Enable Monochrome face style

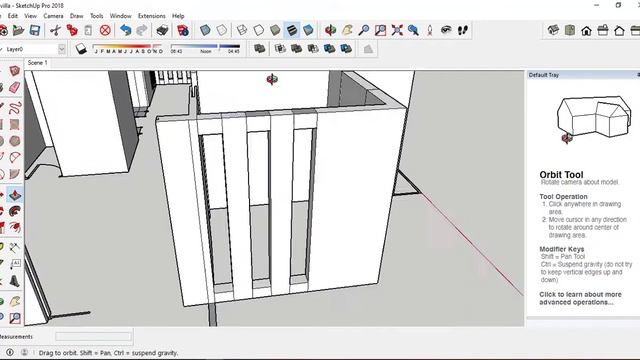coord(309,30)
